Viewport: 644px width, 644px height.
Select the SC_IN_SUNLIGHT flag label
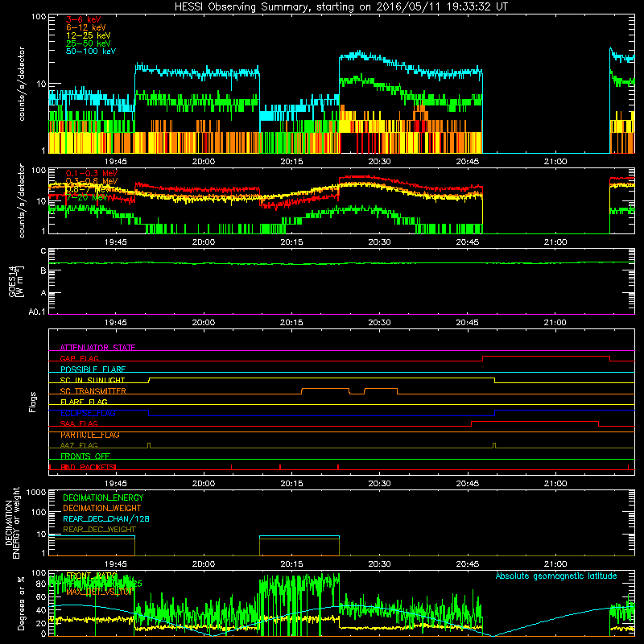pyautogui.click(x=93, y=380)
